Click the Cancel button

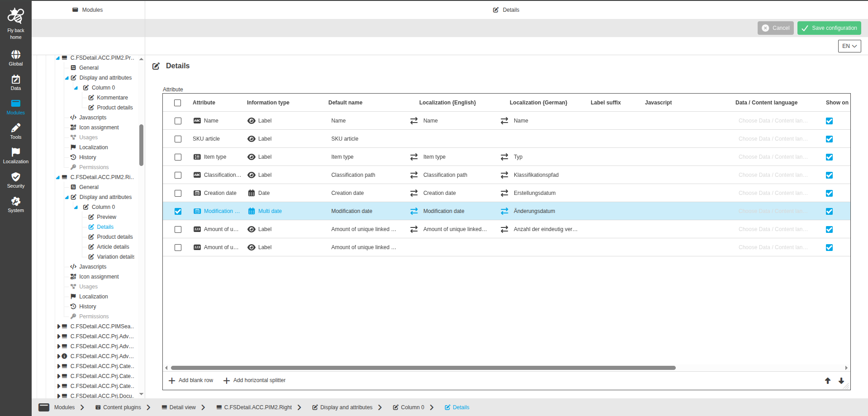pos(776,28)
